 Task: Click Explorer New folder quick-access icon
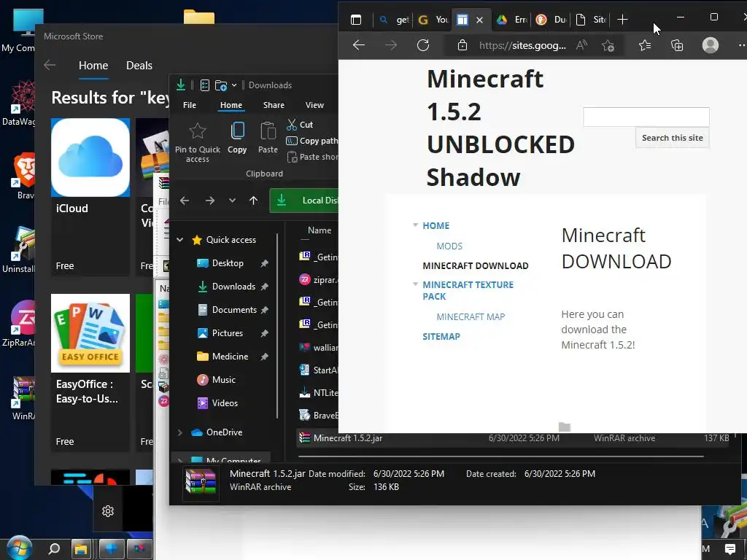tap(221, 85)
